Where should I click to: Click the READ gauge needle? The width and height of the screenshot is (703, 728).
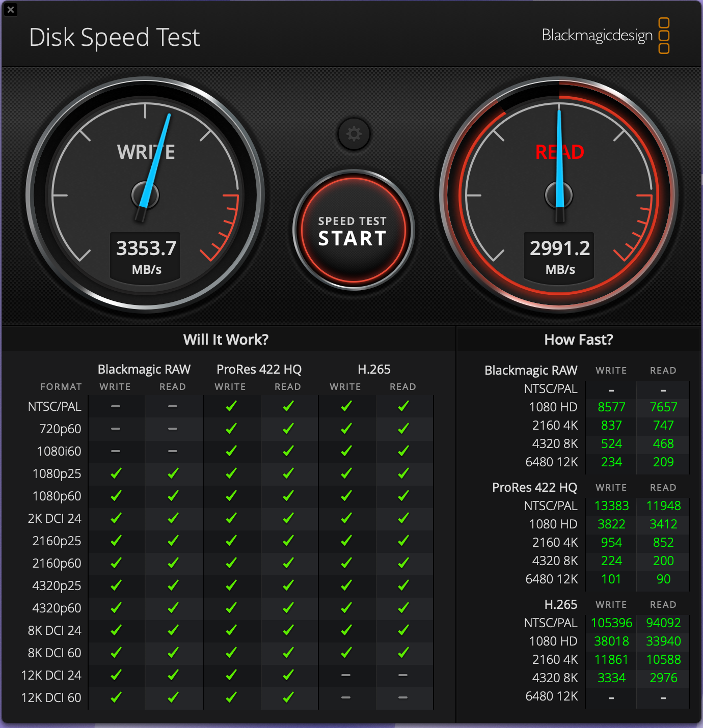tap(560, 153)
